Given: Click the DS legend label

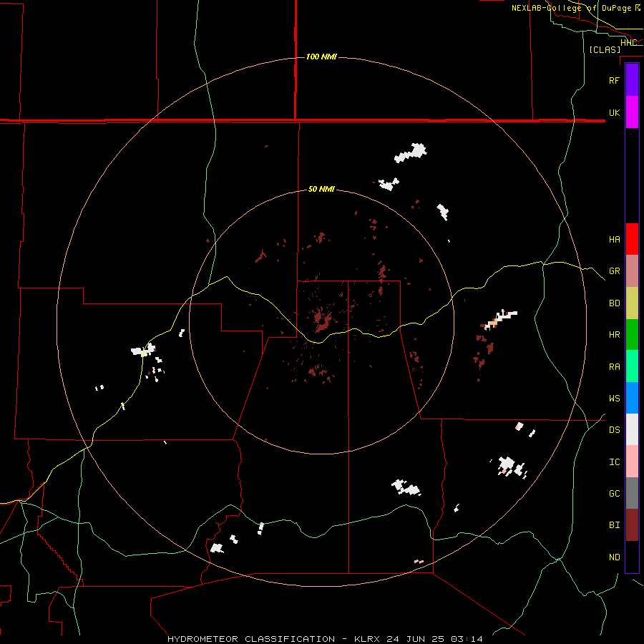Looking at the screenshot, I should [614, 429].
